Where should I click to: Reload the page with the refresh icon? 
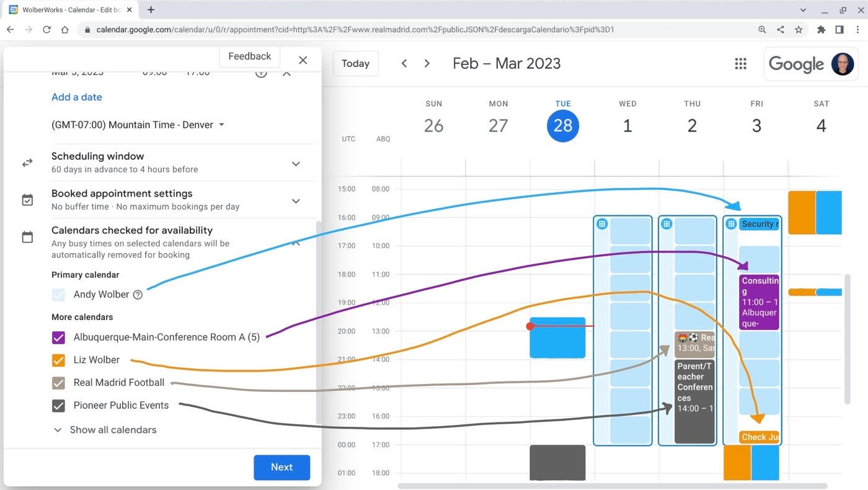47,29
